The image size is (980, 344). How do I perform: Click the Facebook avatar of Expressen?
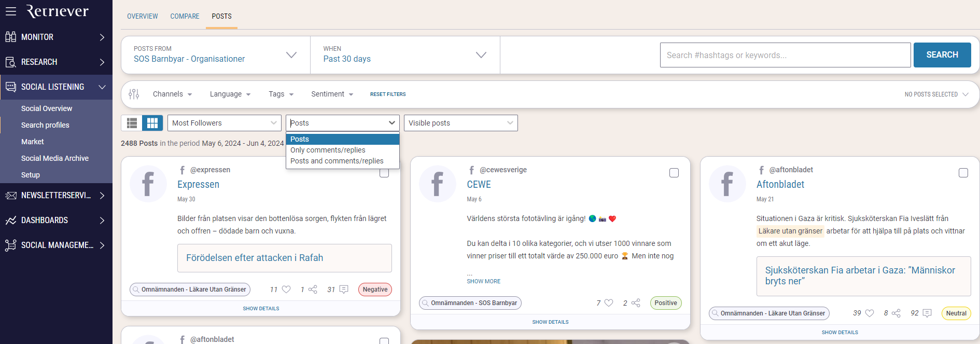pos(148,184)
